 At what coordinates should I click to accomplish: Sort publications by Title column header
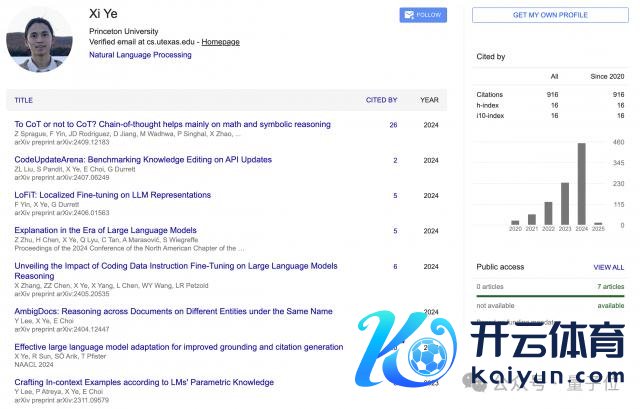tap(24, 100)
